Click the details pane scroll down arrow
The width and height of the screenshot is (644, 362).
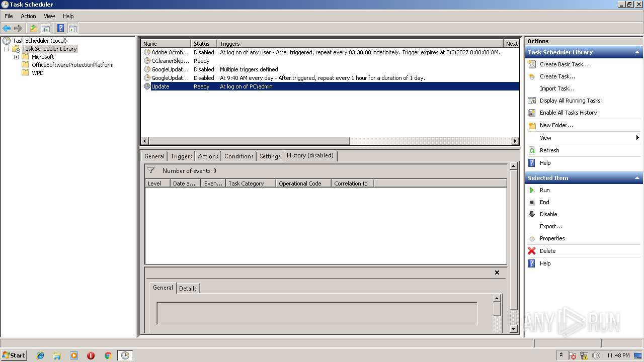pos(514,329)
